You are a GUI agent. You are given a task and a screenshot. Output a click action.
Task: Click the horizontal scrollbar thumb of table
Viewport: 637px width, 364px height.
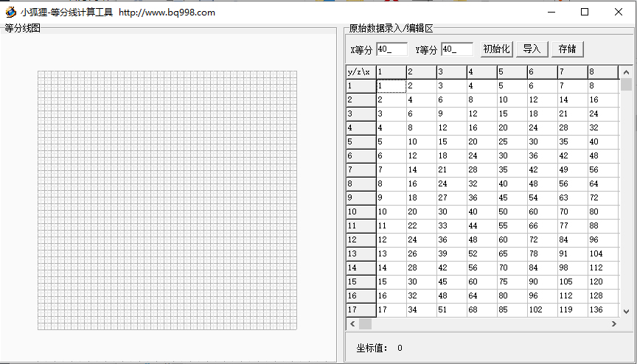pyautogui.click(x=365, y=323)
